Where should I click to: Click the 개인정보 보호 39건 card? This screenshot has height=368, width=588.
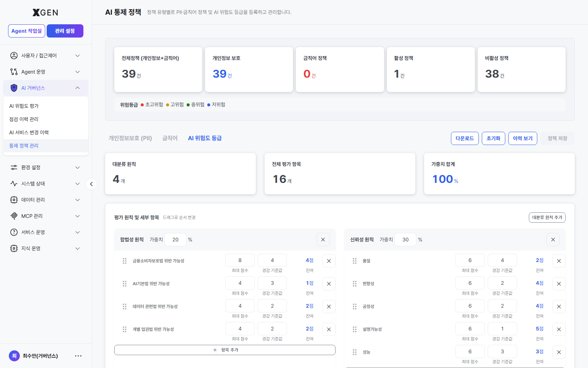pyautogui.click(x=249, y=70)
